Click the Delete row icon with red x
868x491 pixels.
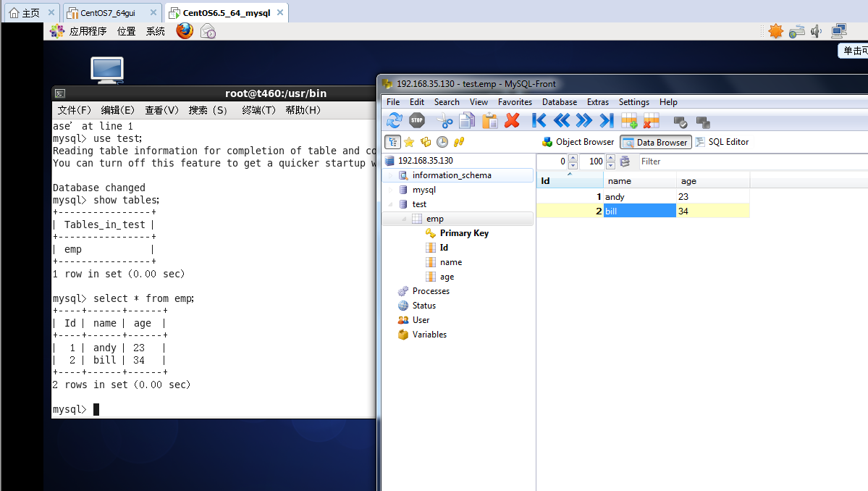pos(652,120)
